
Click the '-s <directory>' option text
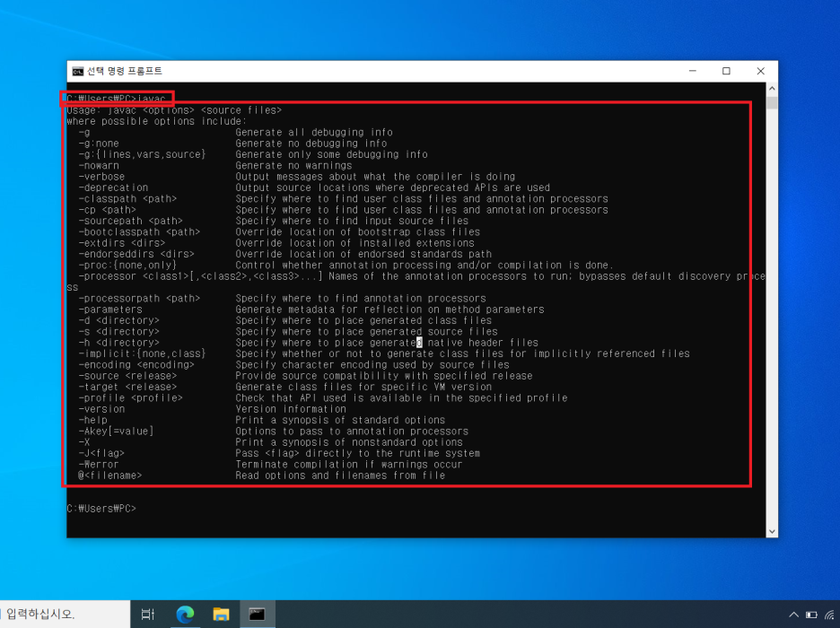point(119,331)
